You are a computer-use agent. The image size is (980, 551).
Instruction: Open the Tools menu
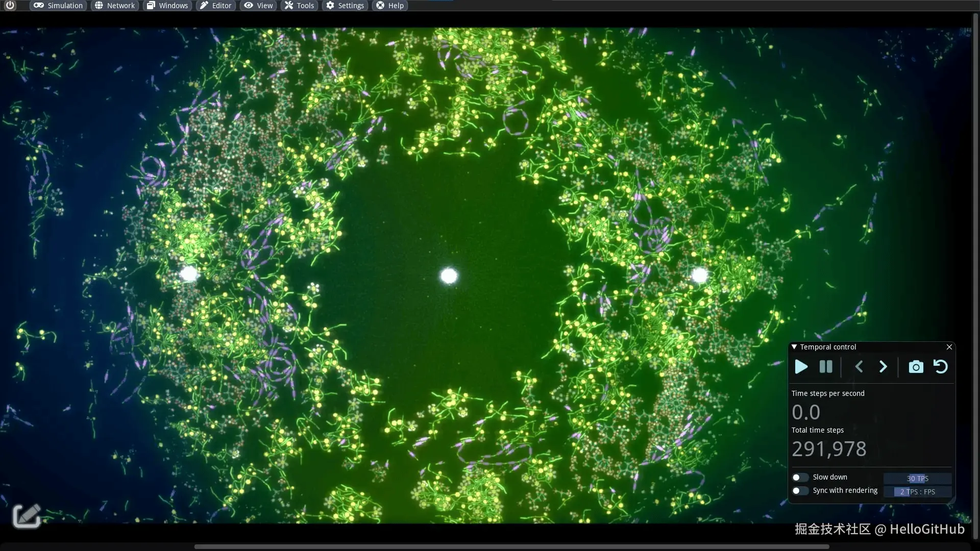299,6
